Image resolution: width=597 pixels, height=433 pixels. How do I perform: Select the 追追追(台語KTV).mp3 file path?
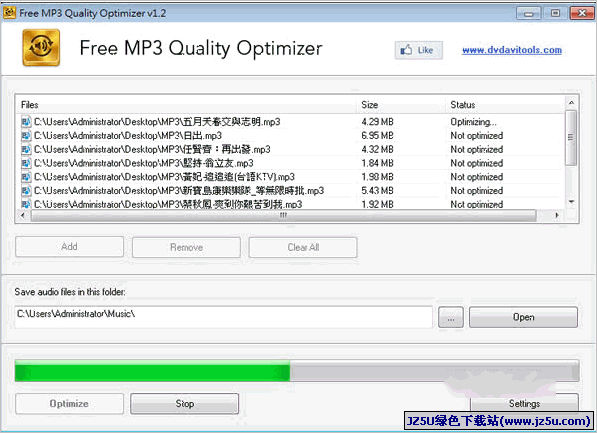click(x=164, y=177)
